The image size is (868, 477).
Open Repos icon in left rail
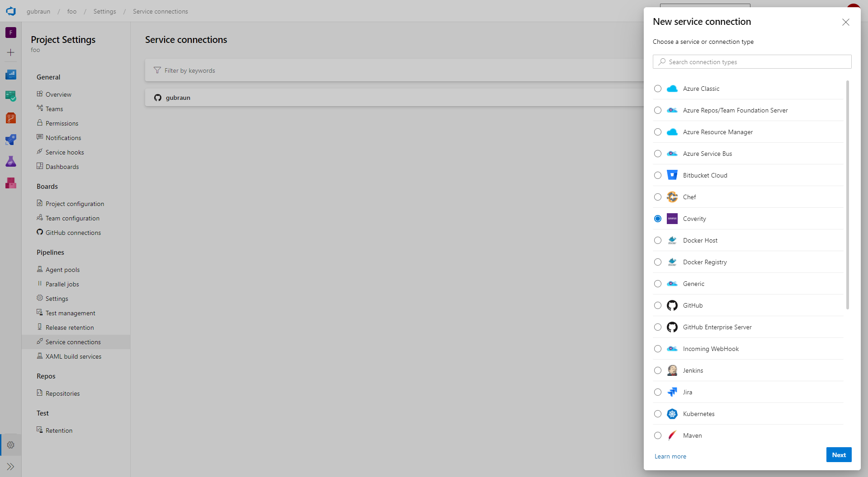[x=11, y=118]
